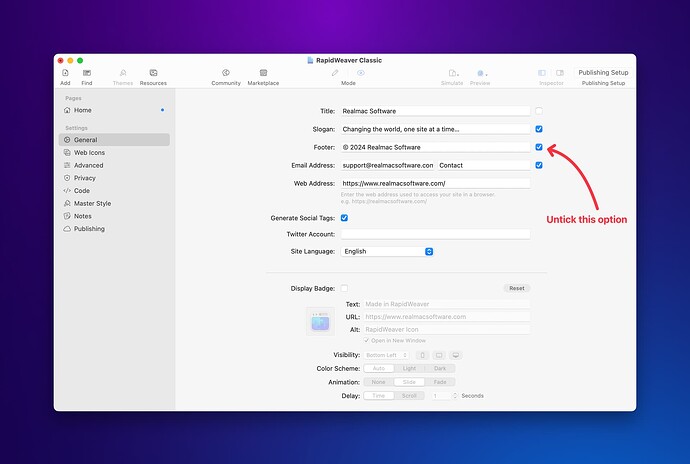Open Privacy settings
Viewport: 690px width, 464px height.
coord(114,178)
